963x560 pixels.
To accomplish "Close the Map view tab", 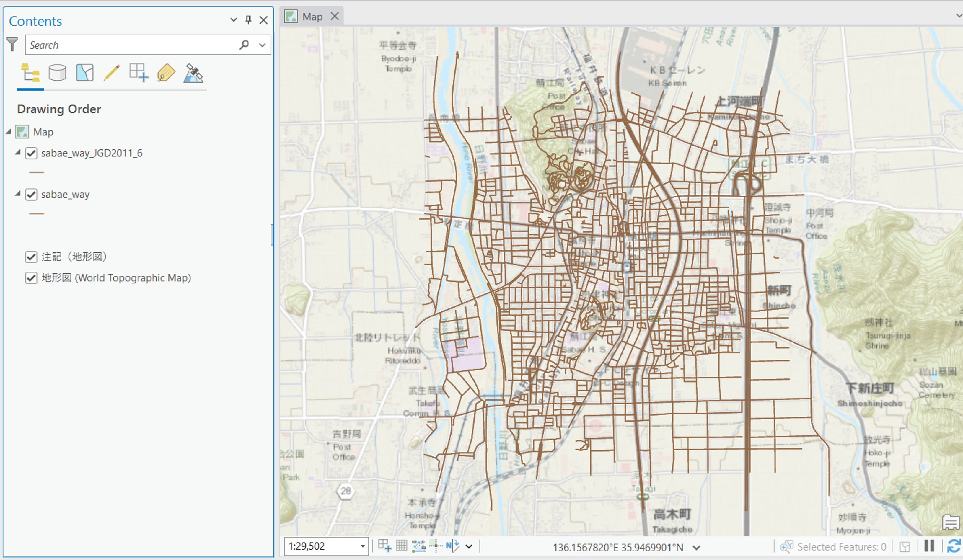I will (x=334, y=17).
